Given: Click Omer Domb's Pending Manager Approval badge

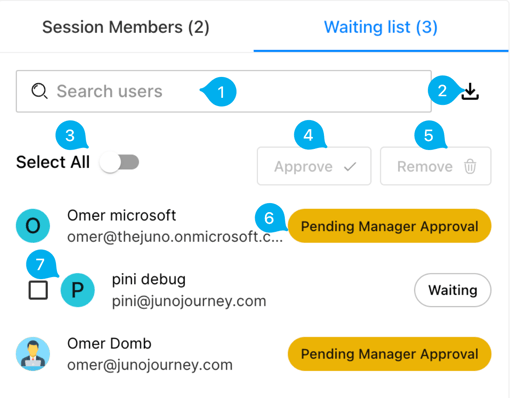Looking at the screenshot, I should tap(389, 354).
